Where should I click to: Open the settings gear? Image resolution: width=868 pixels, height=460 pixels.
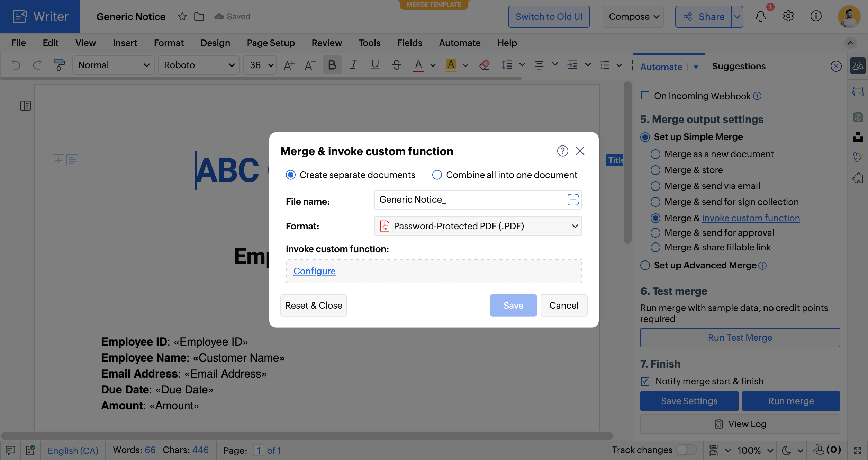(x=788, y=16)
